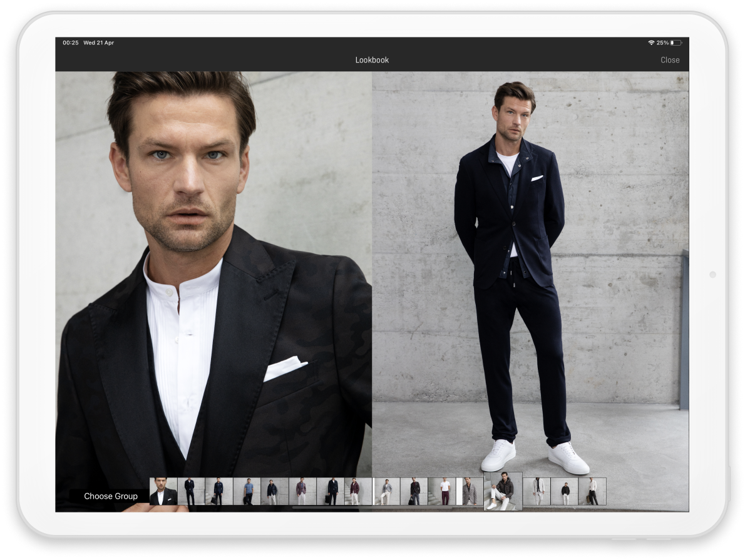Image resolution: width=745 pixels, height=560 pixels.
Task: Tap the Lookbook title text
Action: click(x=372, y=60)
